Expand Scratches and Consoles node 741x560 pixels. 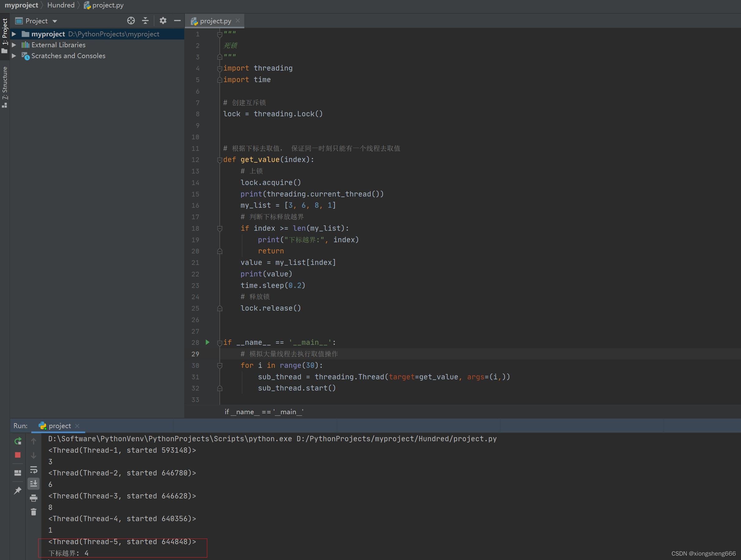(x=14, y=56)
